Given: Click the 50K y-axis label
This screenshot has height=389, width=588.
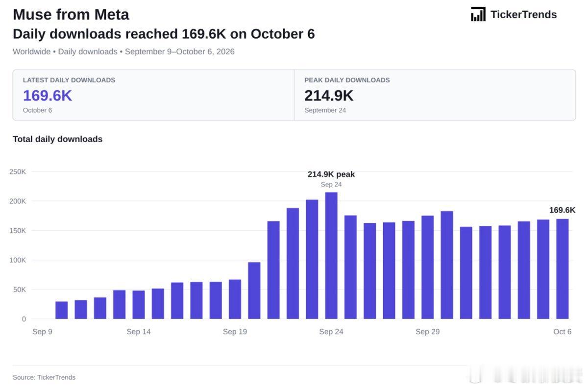Looking at the screenshot, I should tap(20, 290).
